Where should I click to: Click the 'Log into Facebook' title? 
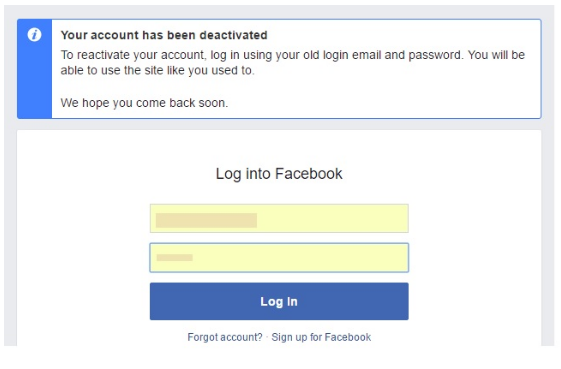pyautogui.click(x=279, y=174)
